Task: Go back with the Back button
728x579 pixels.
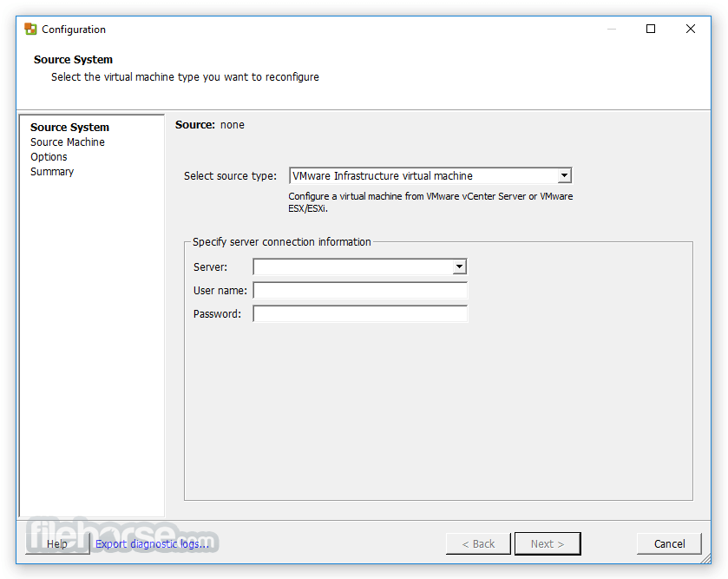Action: point(478,543)
